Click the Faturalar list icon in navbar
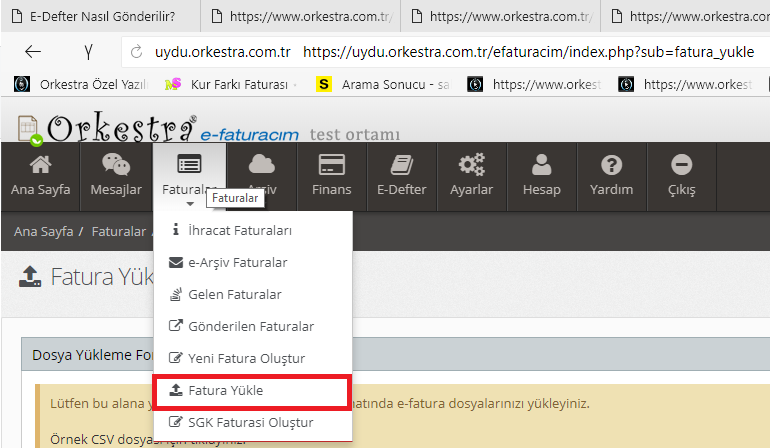Viewport: 770px width, 448px height. point(190,165)
